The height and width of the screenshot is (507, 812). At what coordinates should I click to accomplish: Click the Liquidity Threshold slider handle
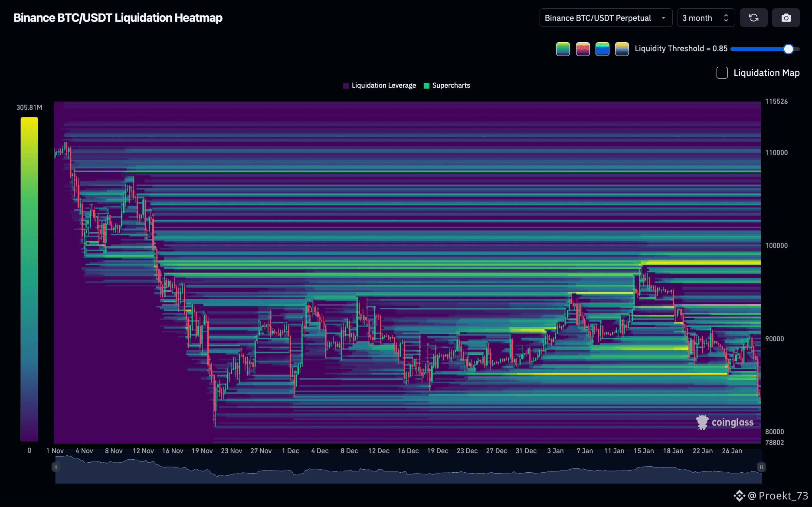point(788,49)
